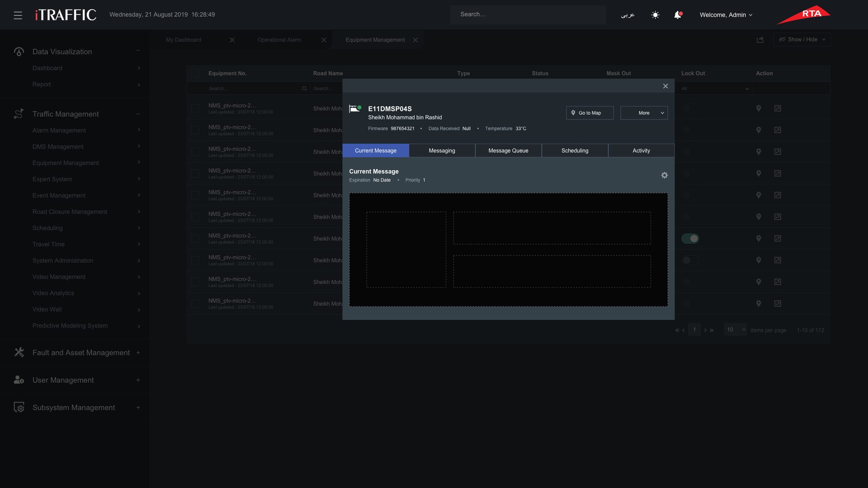Click the Current Message settings gear
The height and width of the screenshot is (488, 868).
coord(664,175)
